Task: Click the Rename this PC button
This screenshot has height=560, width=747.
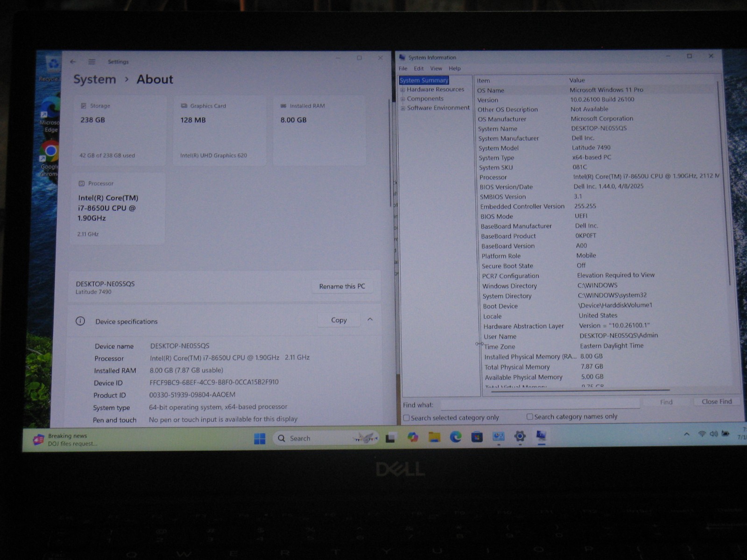Action: coord(342,286)
